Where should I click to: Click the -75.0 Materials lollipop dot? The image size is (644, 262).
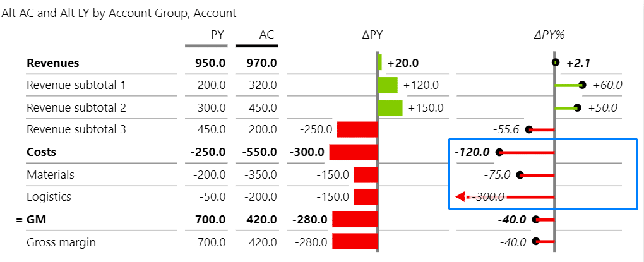(519, 175)
